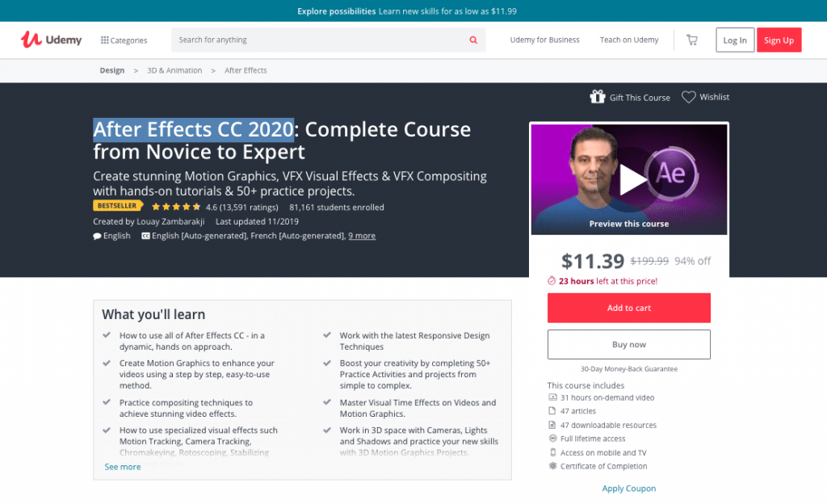
Task: Click the Apply Coupon link
Action: (x=628, y=489)
